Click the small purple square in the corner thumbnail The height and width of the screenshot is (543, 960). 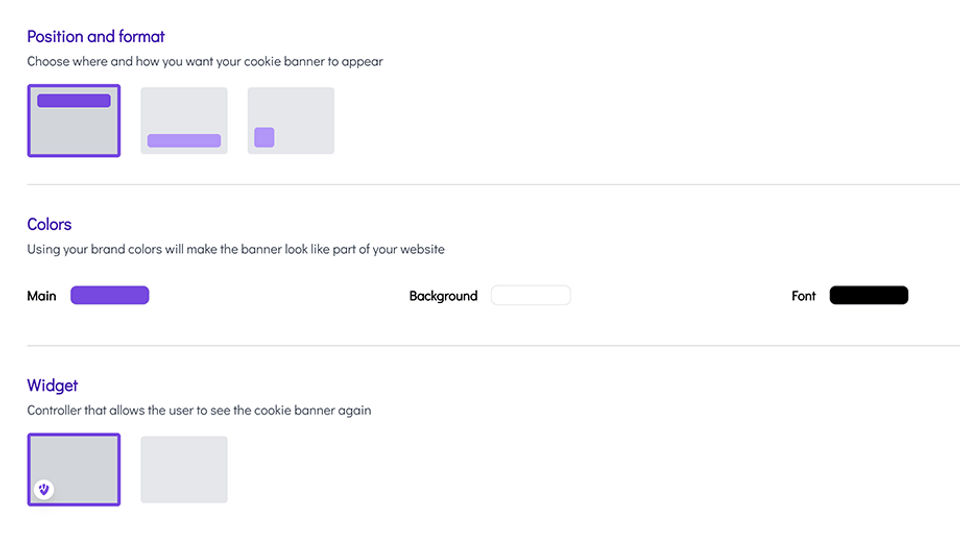coord(264,137)
